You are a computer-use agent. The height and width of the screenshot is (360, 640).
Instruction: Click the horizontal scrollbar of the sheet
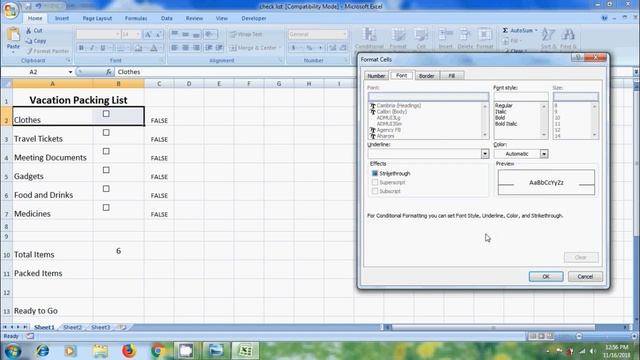click(493, 327)
